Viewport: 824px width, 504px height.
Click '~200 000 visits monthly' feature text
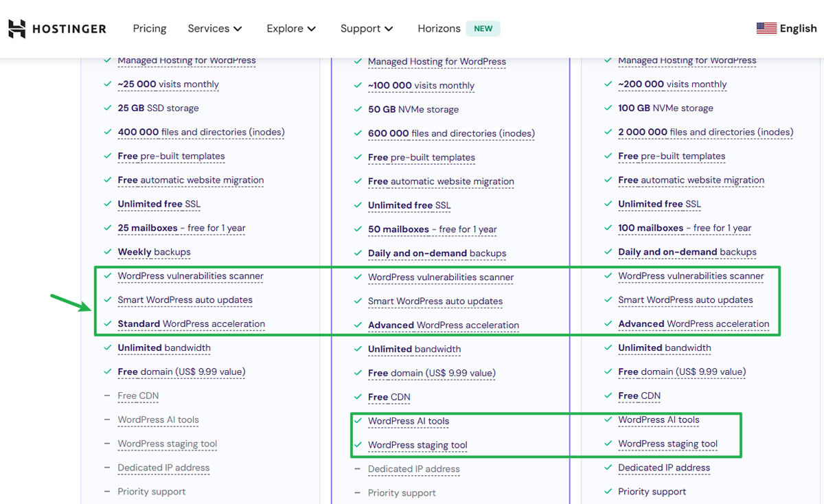click(672, 84)
